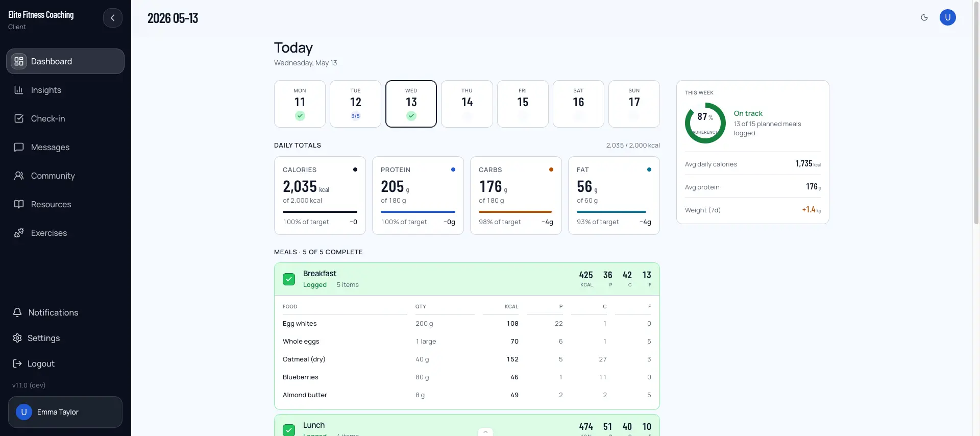This screenshot has width=980, height=436.
Task: Select Thursday 14 day card
Action: tap(467, 104)
